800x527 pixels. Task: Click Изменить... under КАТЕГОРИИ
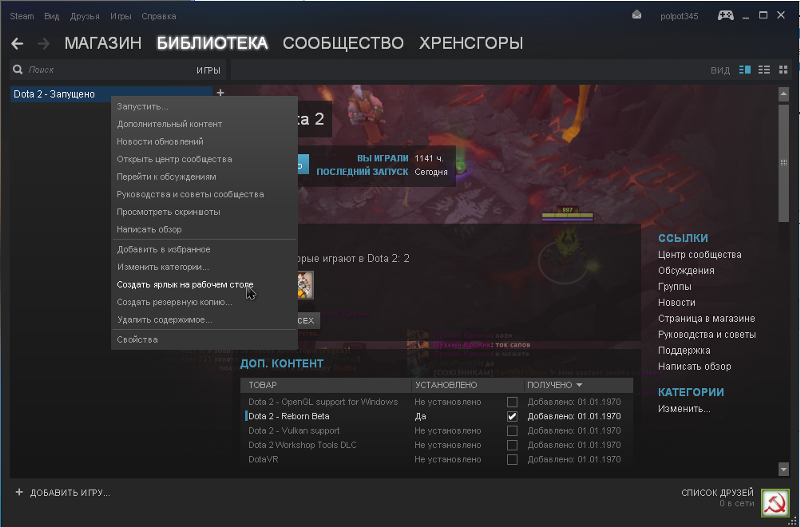click(684, 409)
